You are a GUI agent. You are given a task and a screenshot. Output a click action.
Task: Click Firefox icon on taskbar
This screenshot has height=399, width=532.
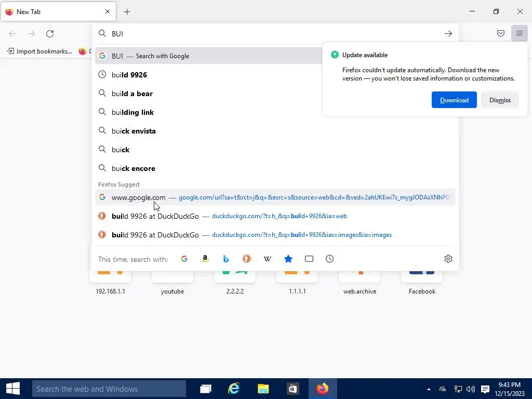point(322,389)
